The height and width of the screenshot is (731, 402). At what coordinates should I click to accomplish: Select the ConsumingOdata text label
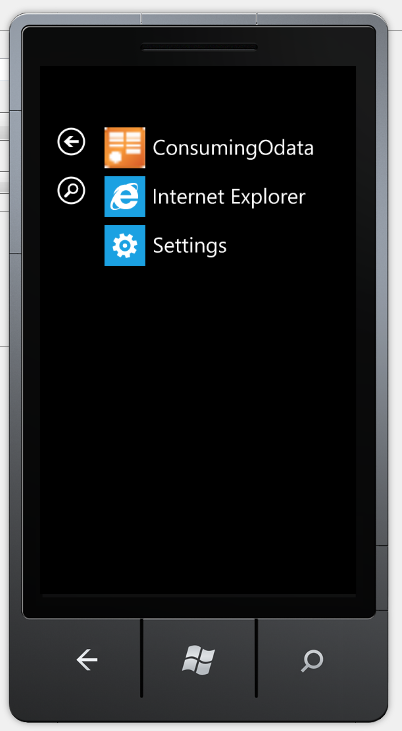(233, 148)
